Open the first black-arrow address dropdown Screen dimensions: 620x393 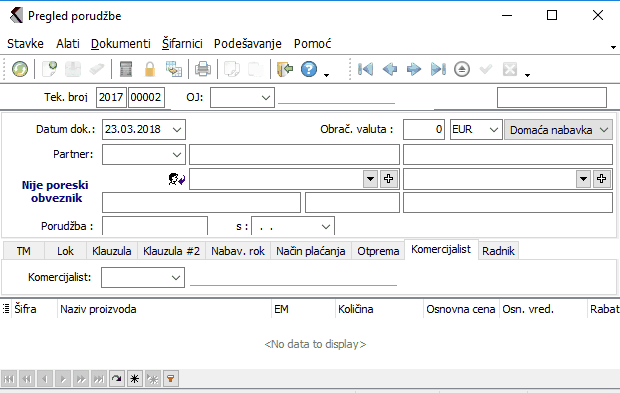370,179
